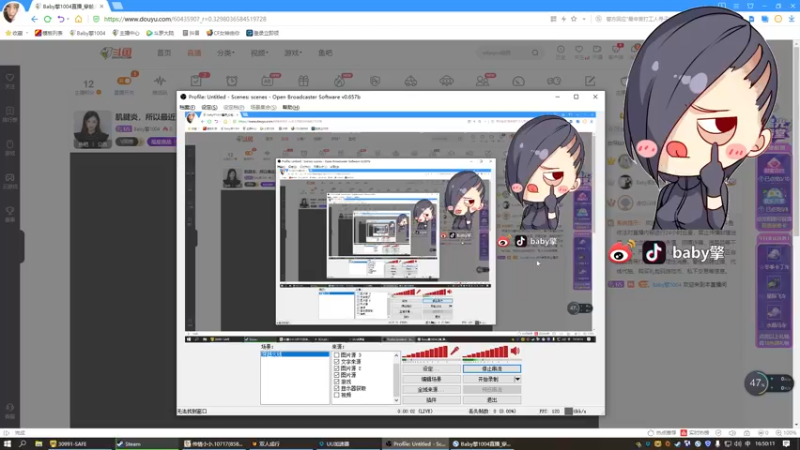Click the start recording button 开始录制
This screenshot has width=800, height=450.
(488, 379)
